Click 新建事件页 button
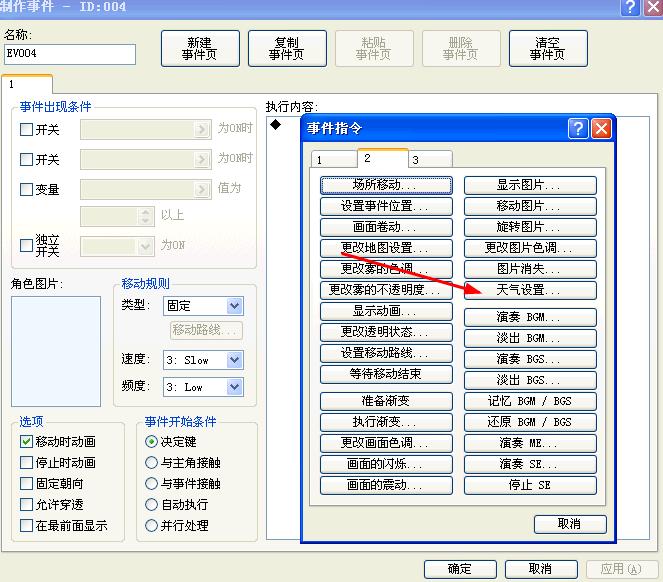663x582 pixels. (x=200, y=49)
